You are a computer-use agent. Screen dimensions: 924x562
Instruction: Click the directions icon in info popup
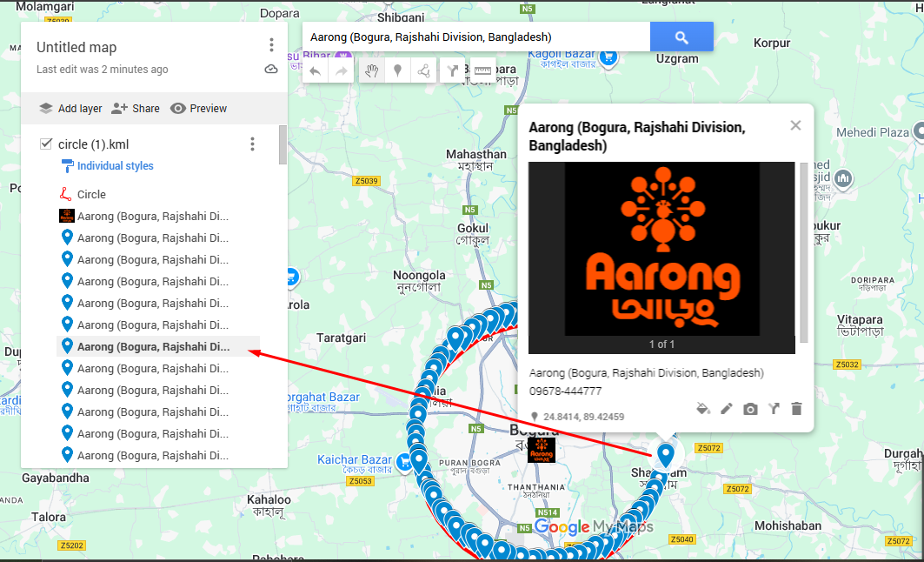click(x=774, y=409)
